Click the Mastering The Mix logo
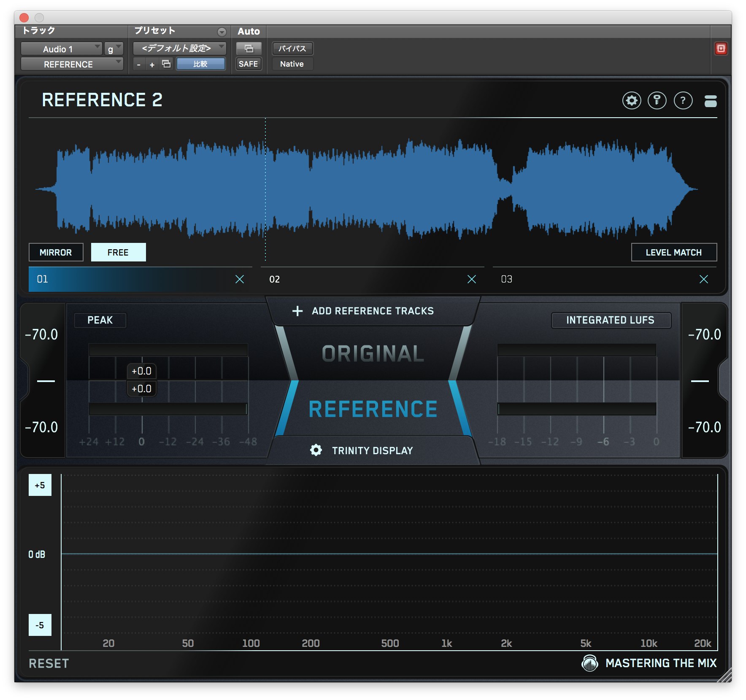This screenshot has height=700, width=746. (590, 663)
